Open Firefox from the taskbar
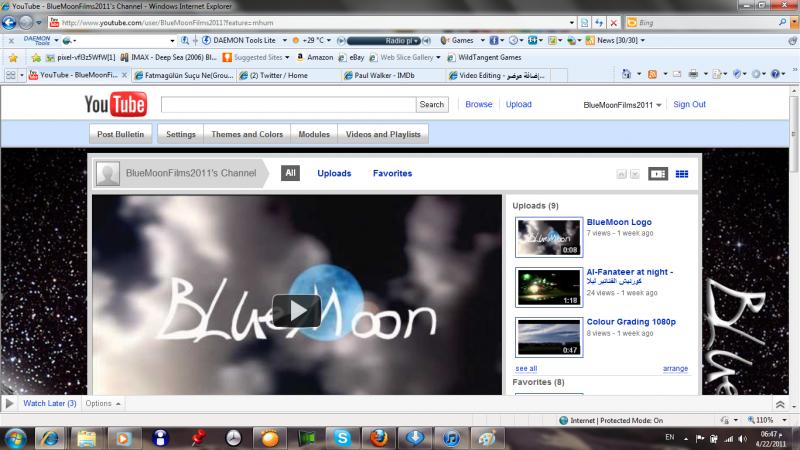 tap(379, 438)
